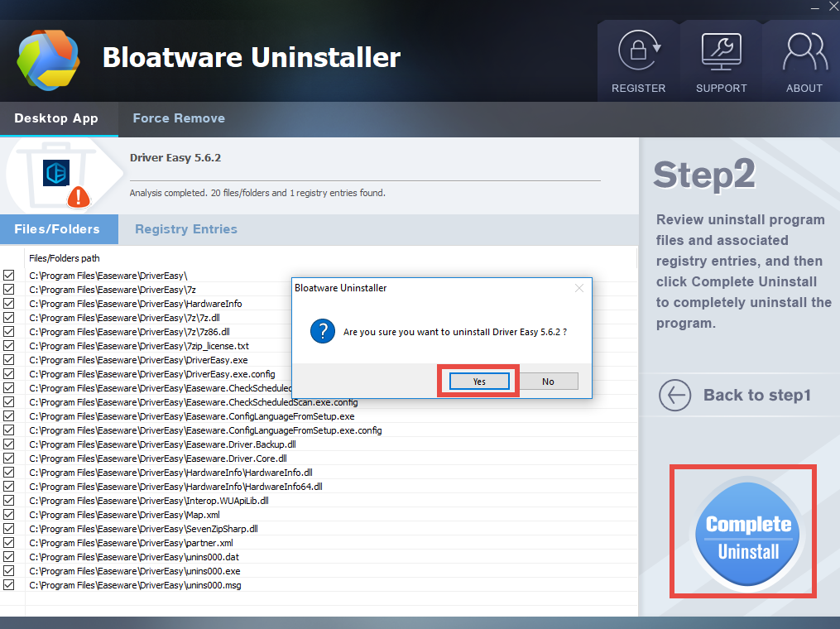Image resolution: width=840 pixels, height=629 pixels.
Task: Select row Easeware.ConfigLanguageFromSetup.exe path
Action: point(192,416)
